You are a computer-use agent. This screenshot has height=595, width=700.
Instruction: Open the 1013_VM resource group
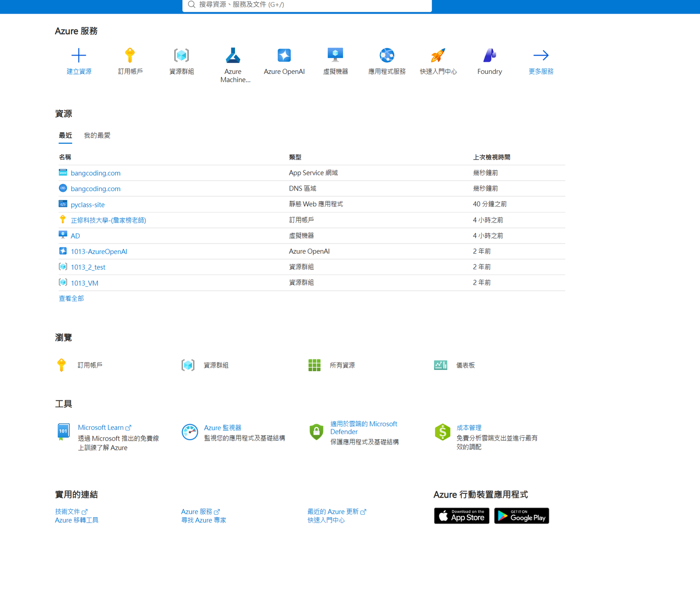pyautogui.click(x=84, y=283)
